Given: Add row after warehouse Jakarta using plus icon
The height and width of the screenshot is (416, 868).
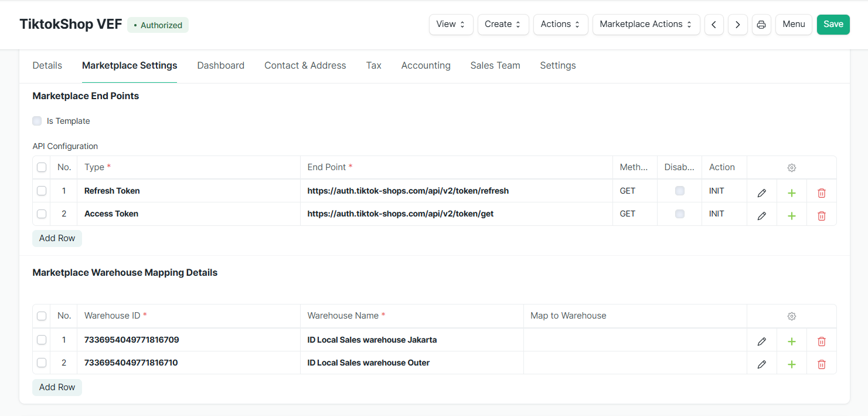Looking at the screenshot, I should (792, 341).
